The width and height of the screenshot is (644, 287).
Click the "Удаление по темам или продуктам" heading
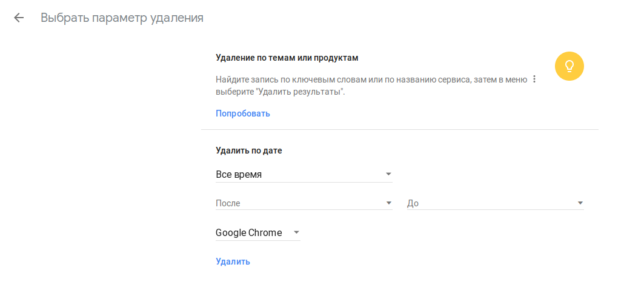point(287,58)
